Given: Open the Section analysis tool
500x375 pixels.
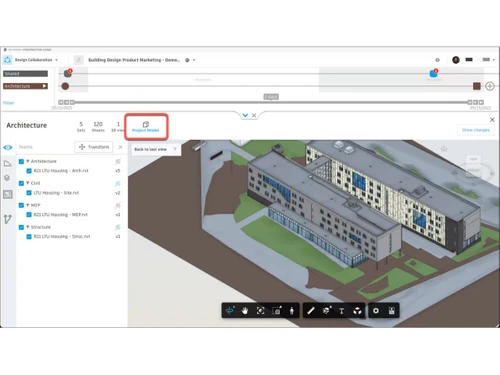Looking at the screenshot, I should pyautogui.click(x=327, y=311).
